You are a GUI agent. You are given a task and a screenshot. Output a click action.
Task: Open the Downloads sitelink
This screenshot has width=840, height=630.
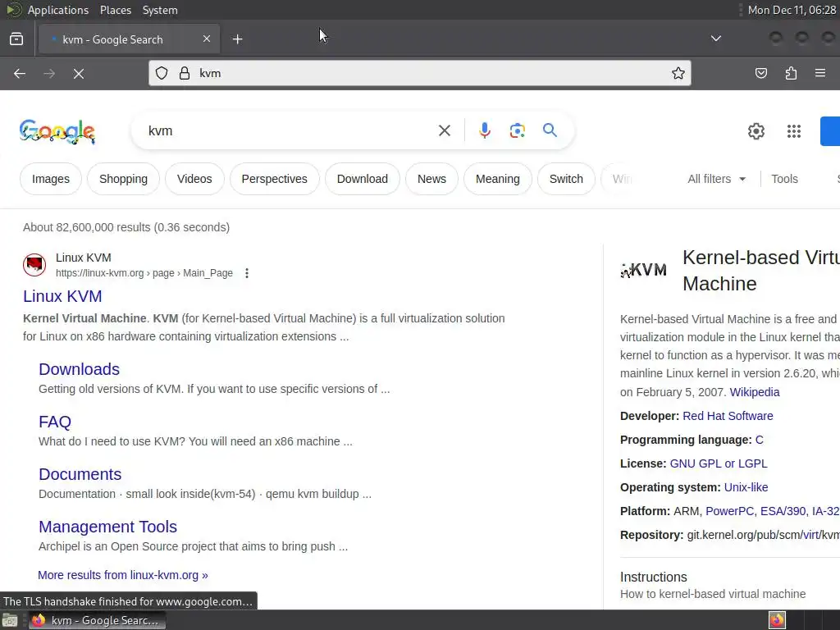80,369
